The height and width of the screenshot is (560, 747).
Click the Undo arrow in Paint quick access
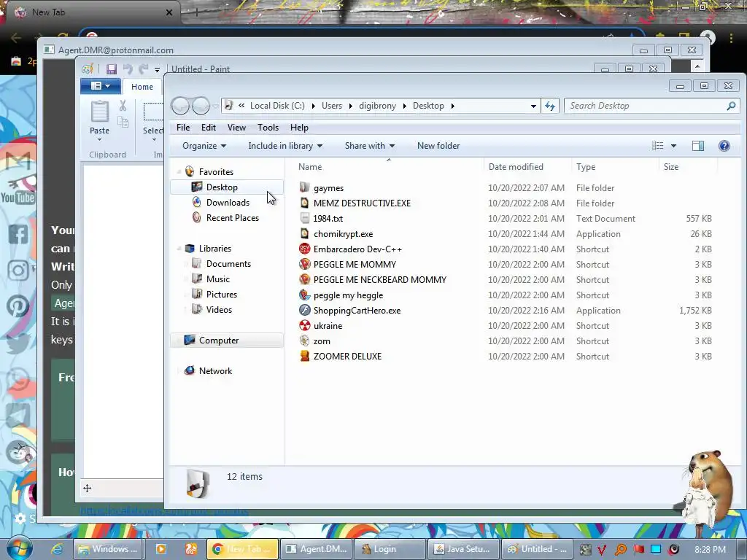click(127, 69)
